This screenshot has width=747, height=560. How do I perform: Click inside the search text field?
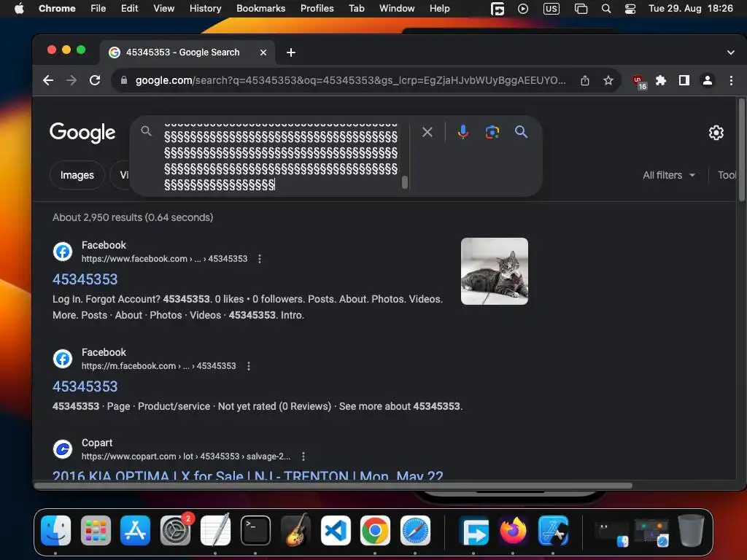(281, 156)
